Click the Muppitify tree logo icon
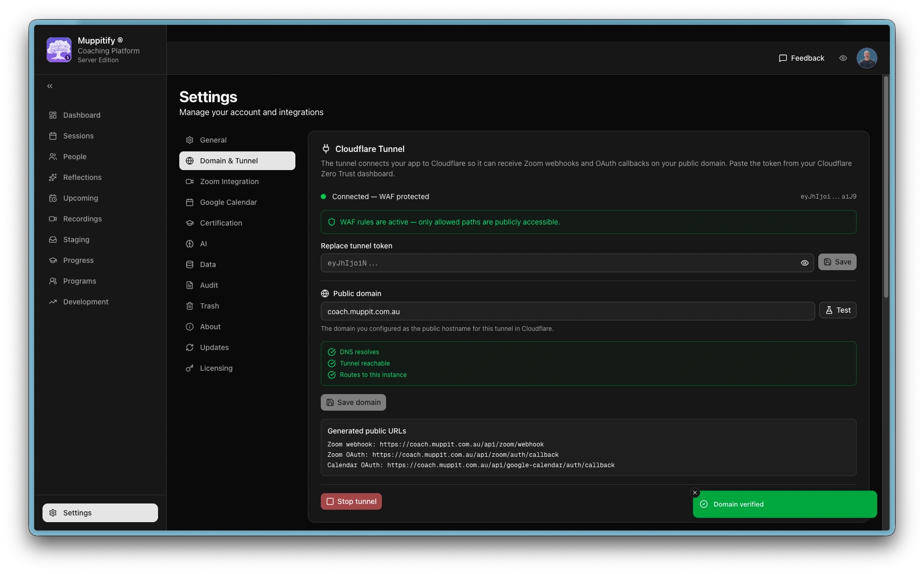The height and width of the screenshot is (574, 924). pos(59,50)
